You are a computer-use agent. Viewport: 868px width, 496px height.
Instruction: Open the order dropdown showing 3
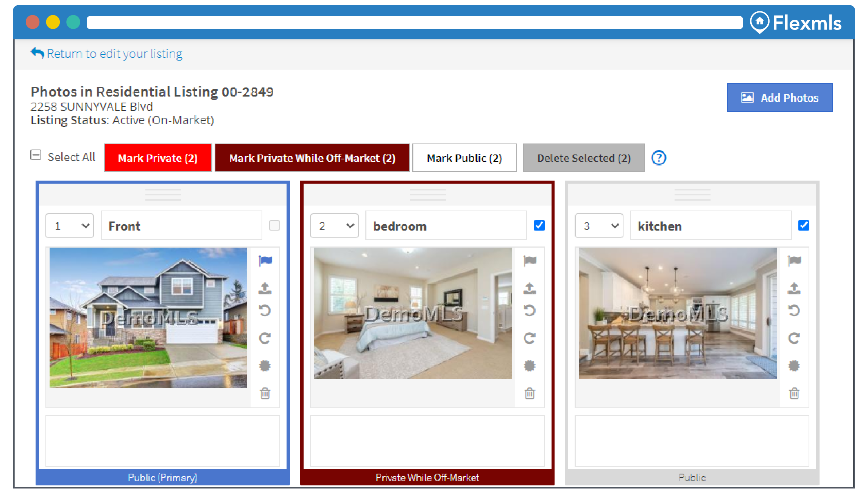[x=599, y=226]
